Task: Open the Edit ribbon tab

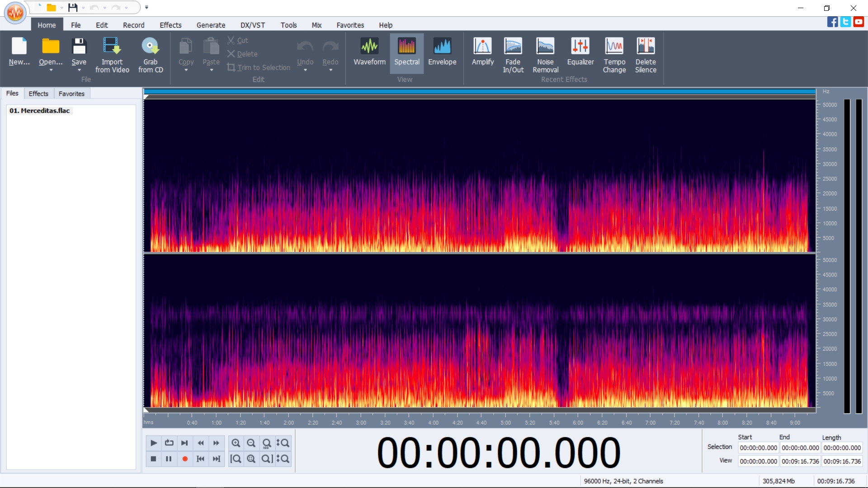Action: point(102,25)
